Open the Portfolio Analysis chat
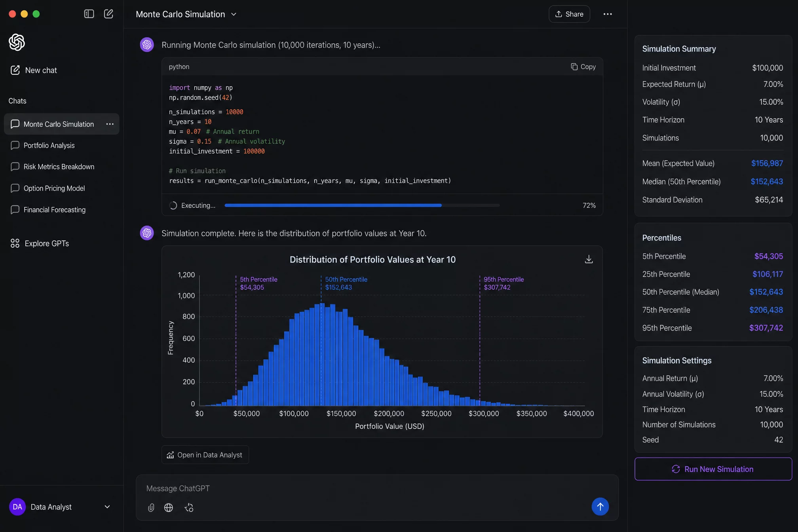This screenshot has width=798, height=532. 61,145
